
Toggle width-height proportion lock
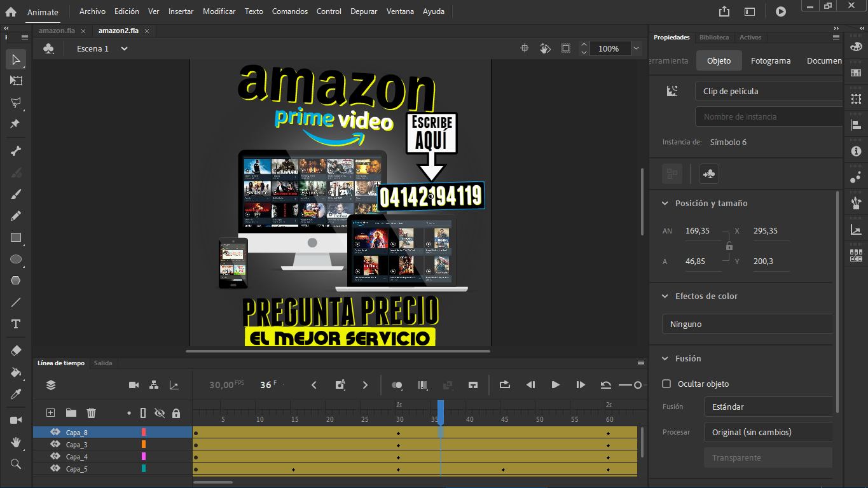click(x=729, y=246)
